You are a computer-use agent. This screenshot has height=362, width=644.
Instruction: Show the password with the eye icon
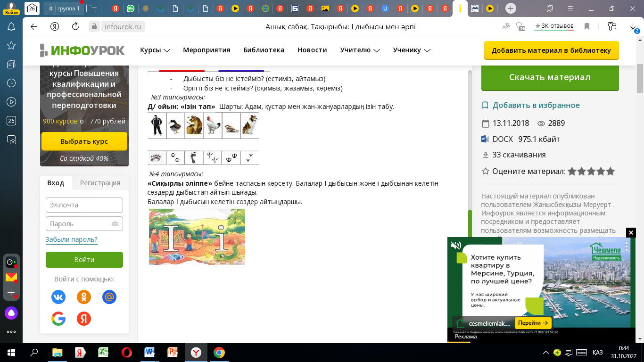115,224
